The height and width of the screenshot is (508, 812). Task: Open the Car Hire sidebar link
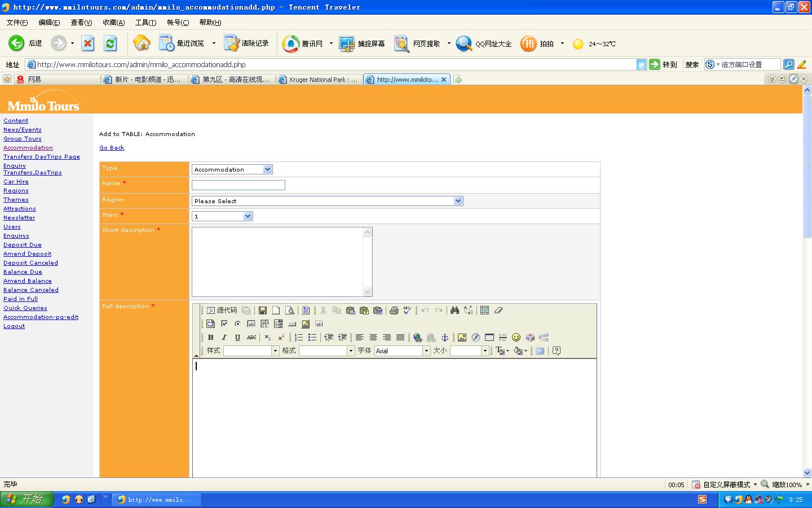16,182
